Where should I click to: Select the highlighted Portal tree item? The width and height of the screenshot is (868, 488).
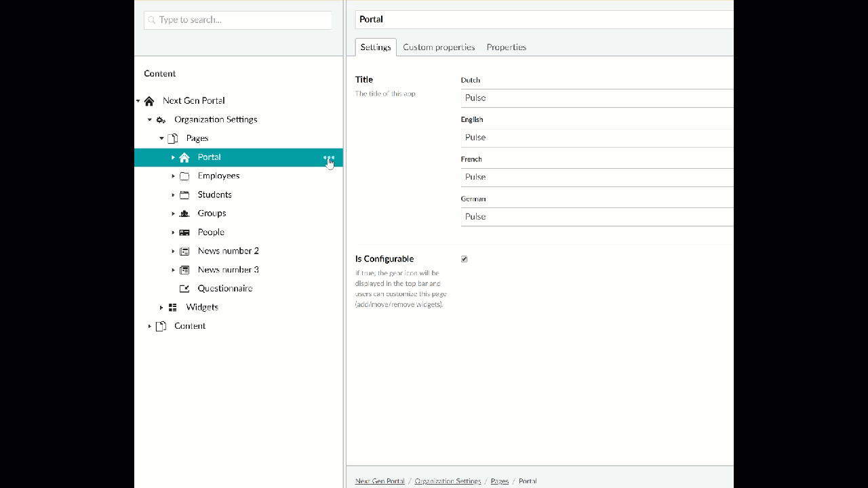(x=210, y=157)
